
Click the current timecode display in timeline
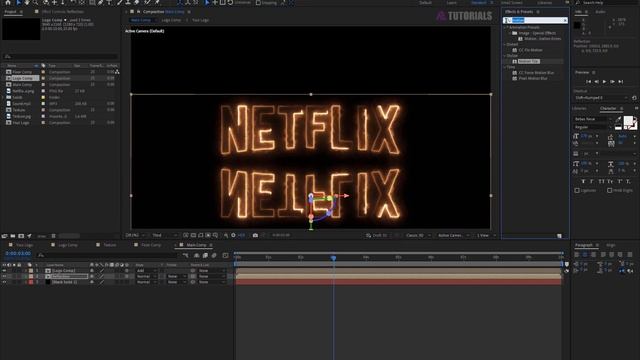[x=18, y=253]
